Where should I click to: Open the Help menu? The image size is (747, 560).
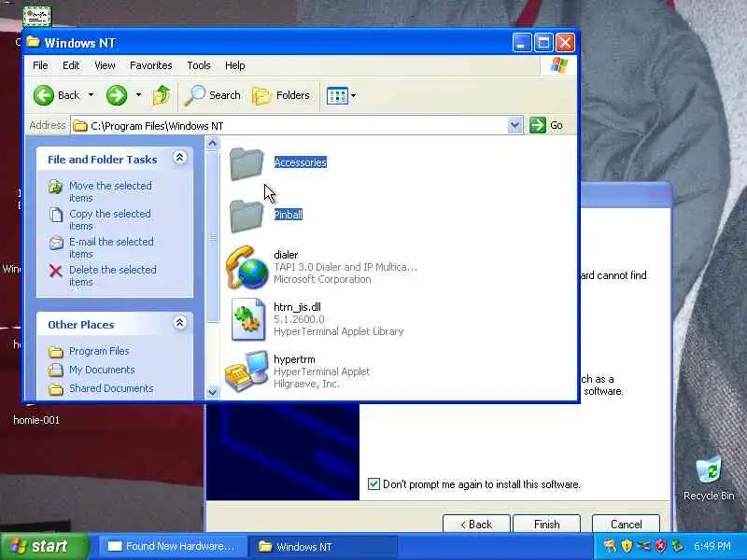235,65
